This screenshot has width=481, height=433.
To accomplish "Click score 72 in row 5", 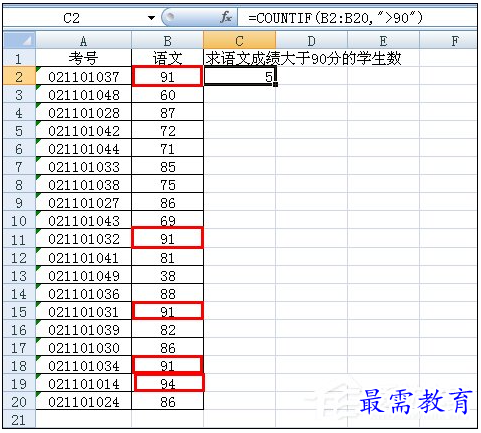I will (x=167, y=131).
